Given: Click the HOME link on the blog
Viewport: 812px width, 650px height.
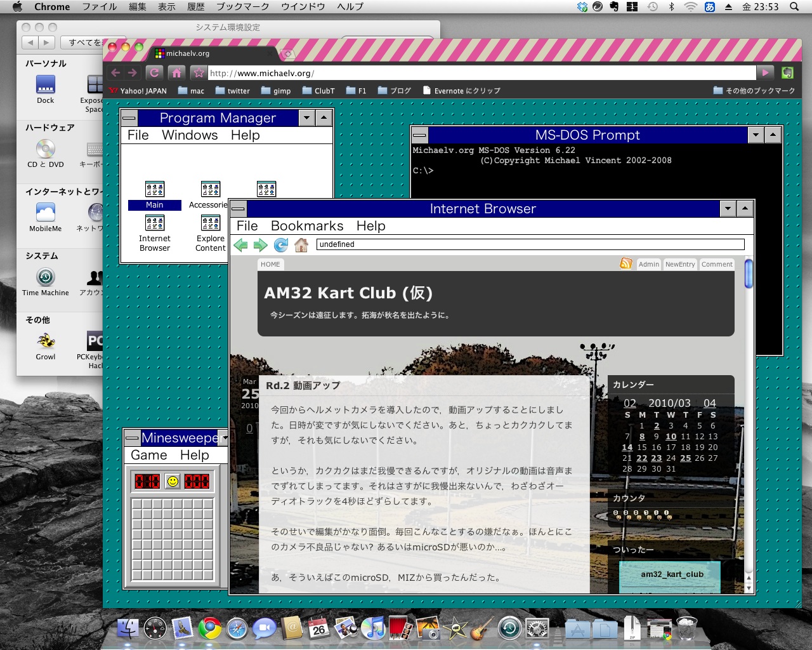Looking at the screenshot, I should tap(270, 264).
